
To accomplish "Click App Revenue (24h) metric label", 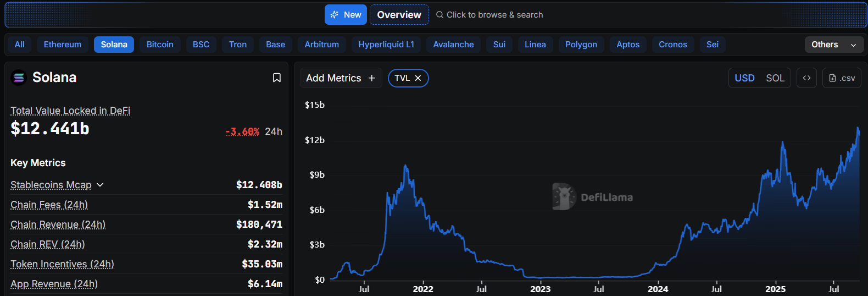I will [54, 284].
